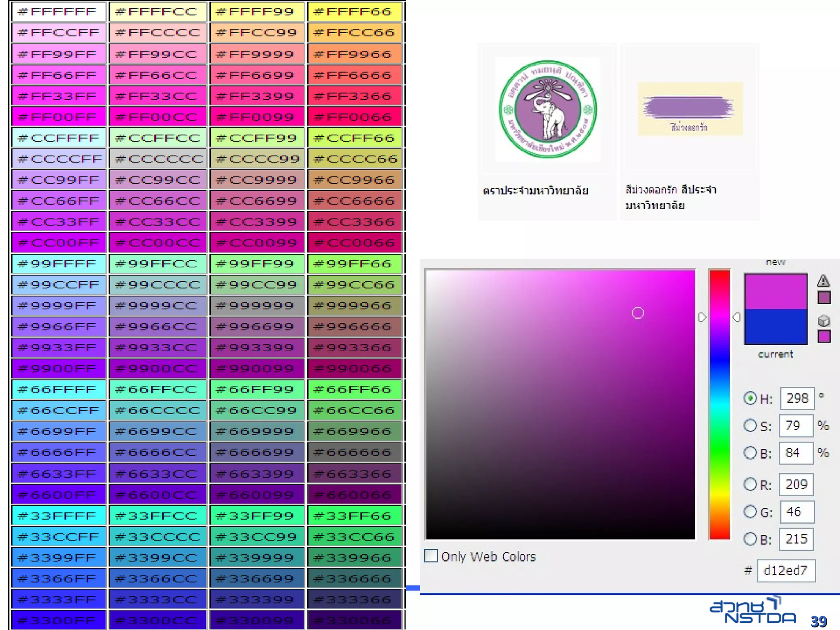Select the G green radio button
The height and width of the screenshot is (630, 840).
(750, 511)
